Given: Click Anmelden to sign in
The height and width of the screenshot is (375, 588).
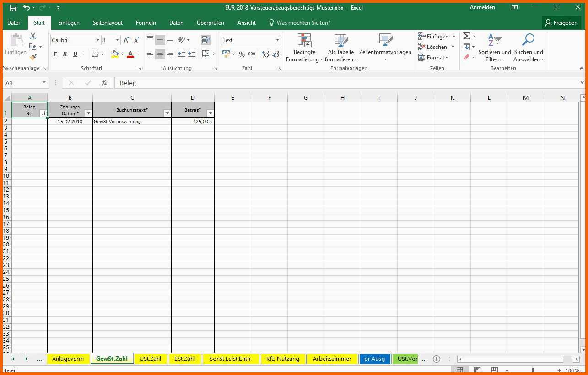Looking at the screenshot, I should coord(482,7).
